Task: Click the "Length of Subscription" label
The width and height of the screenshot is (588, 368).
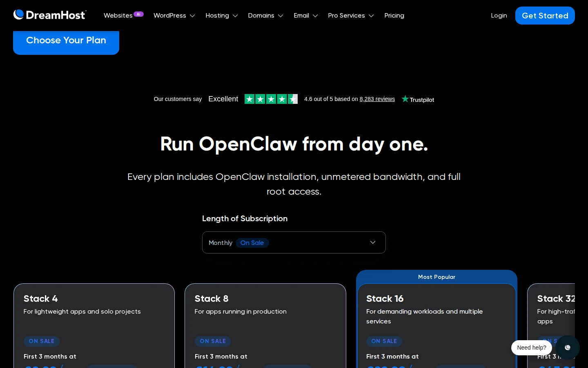Action: pos(245,218)
